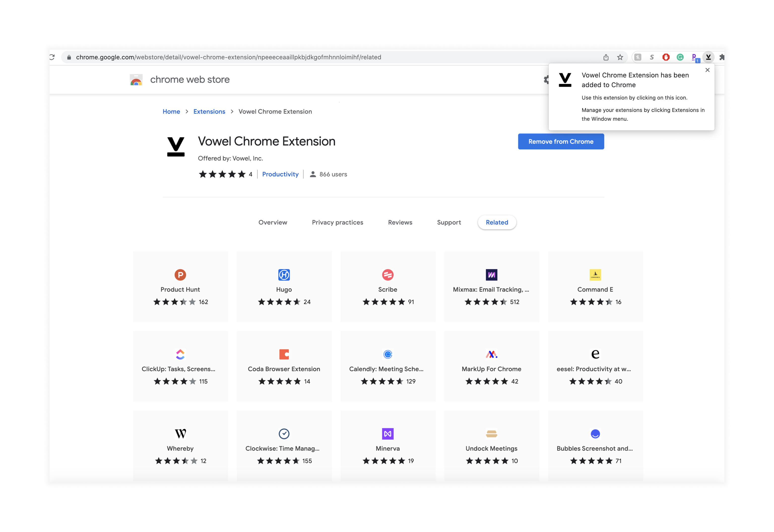Click the 'Hugo' card title
The height and width of the screenshot is (532, 774).
click(x=284, y=290)
